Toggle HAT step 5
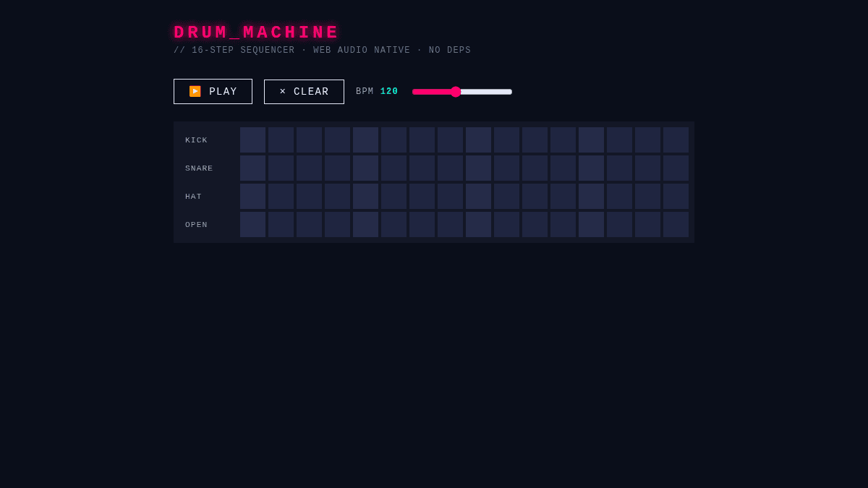The image size is (868, 488). [x=365, y=196]
